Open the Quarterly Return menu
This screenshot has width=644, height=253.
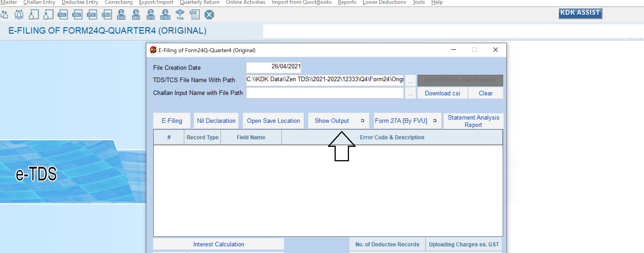pos(199,3)
